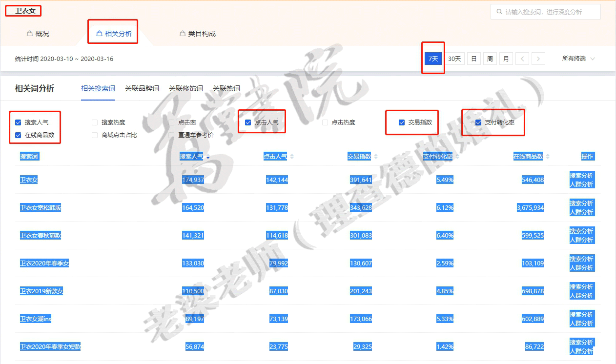
Task: Open 搜索分析 for 卫衣女宽松韩版
Action: (x=581, y=203)
